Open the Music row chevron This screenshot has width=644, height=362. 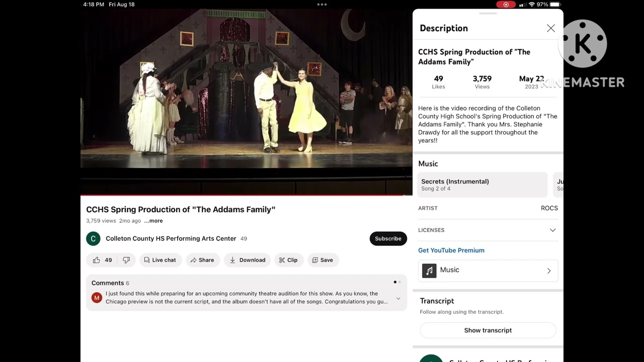[x=549, y=270]
